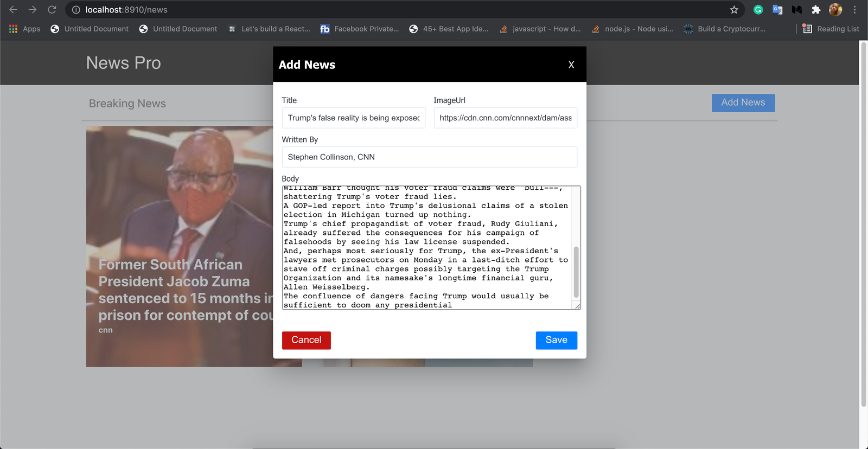
Task: Open the Grammarly extension
Action: click(x=758, y=10)
